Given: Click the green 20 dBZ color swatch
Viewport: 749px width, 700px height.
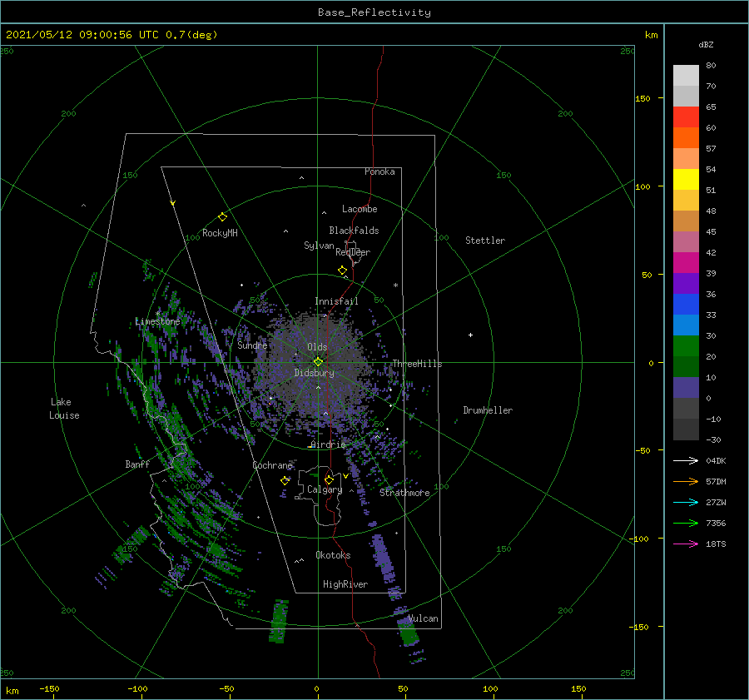Looking at the screenshot, I should pos(686,346).
